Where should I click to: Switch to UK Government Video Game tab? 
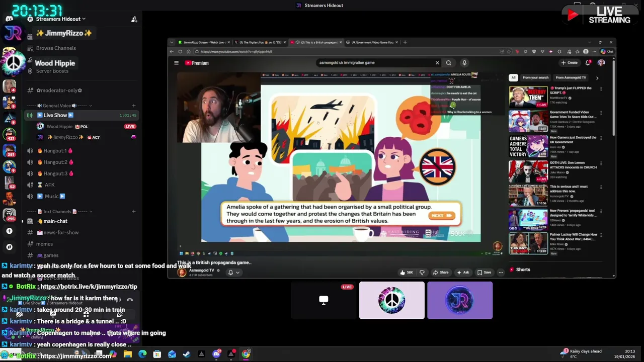click(371, 42)
